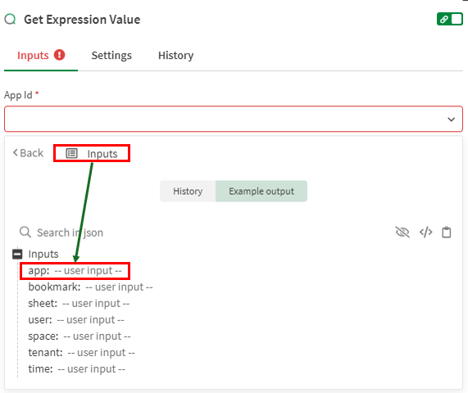This screenshot has height=393, width=468.
Task: Go Back in the picker panel
Action: (x=28, y=153)
